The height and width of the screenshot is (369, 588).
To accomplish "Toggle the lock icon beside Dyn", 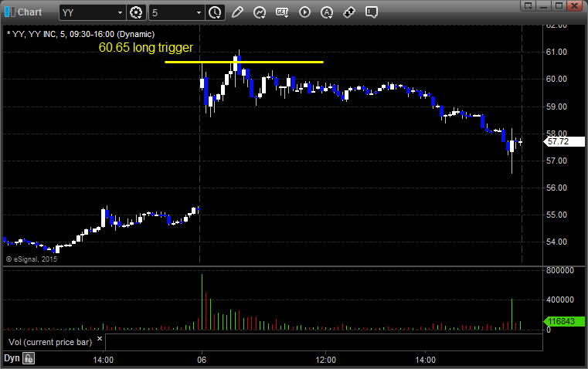I will point(29,358).
